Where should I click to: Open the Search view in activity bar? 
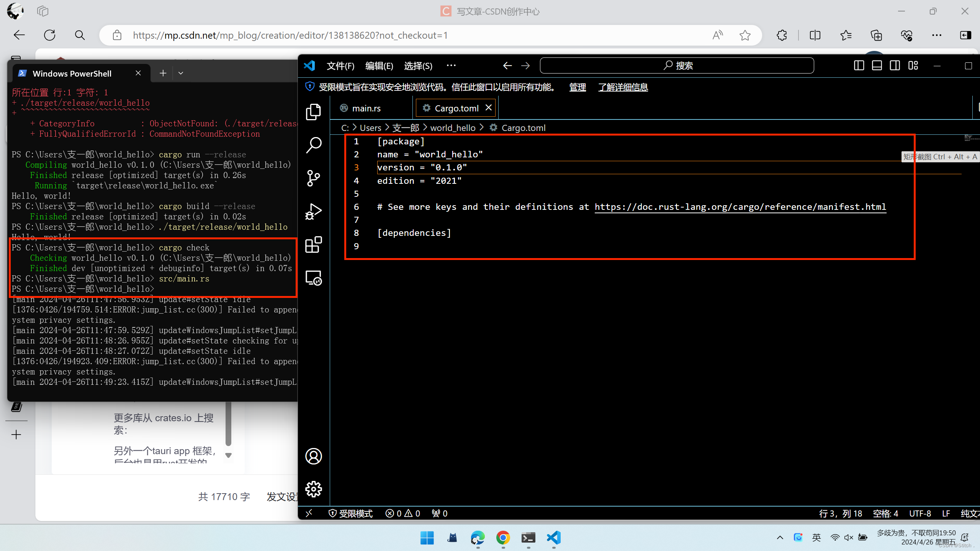pyautogui.click(x=313, y=145)
